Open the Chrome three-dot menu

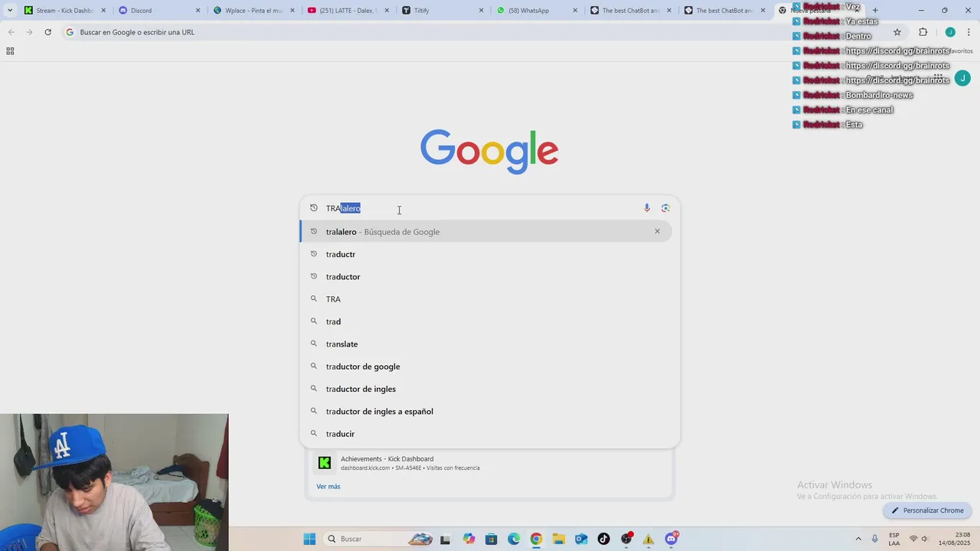[x=969, y=32]
